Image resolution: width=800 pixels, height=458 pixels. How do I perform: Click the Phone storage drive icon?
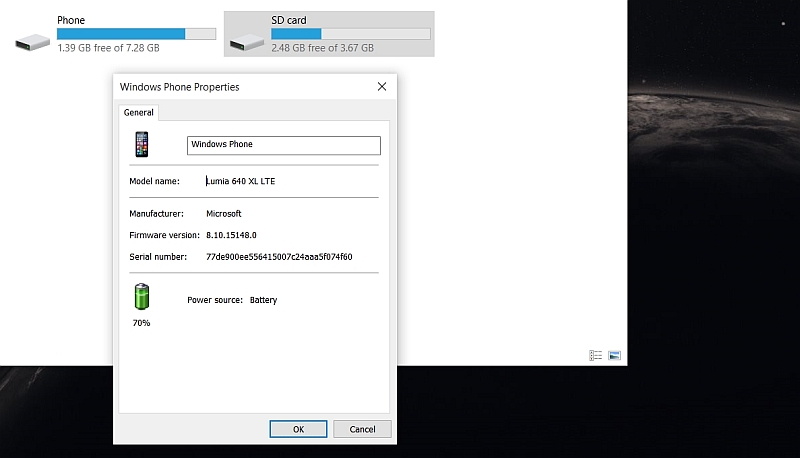click(33, 42)
